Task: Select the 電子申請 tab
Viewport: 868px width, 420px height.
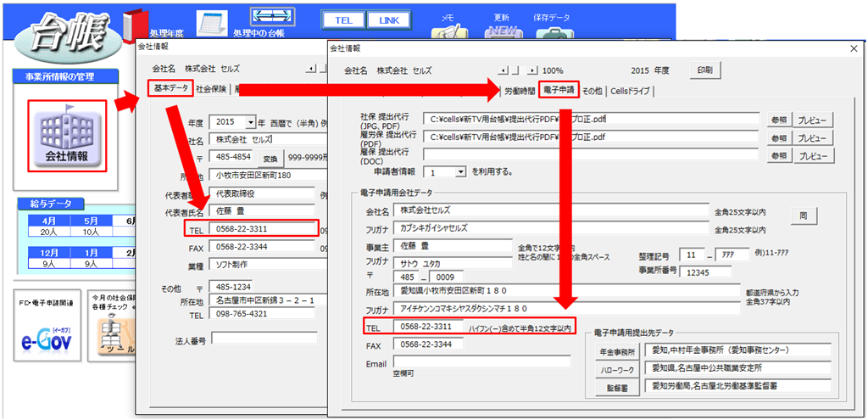Action: tap(559, 89)
